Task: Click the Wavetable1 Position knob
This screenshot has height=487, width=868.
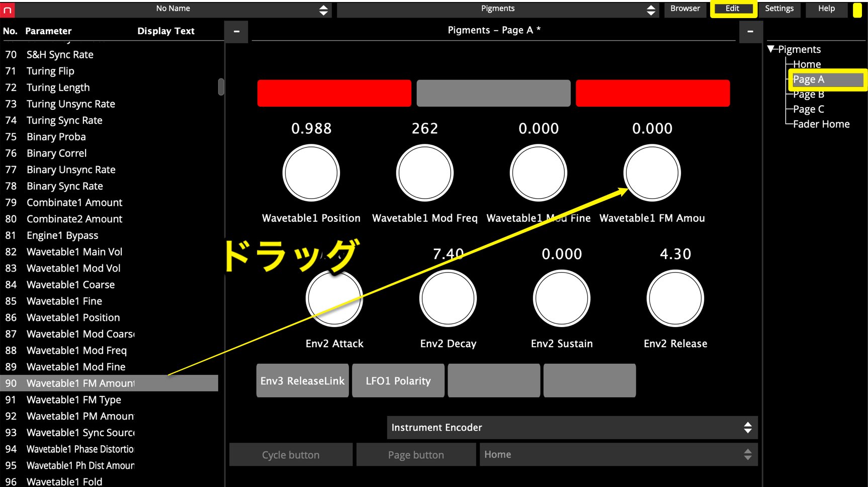Action: point(311,173)
